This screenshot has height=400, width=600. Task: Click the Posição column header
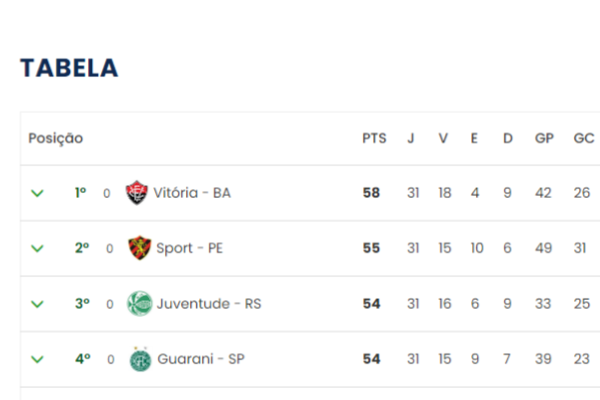(55, 138)
